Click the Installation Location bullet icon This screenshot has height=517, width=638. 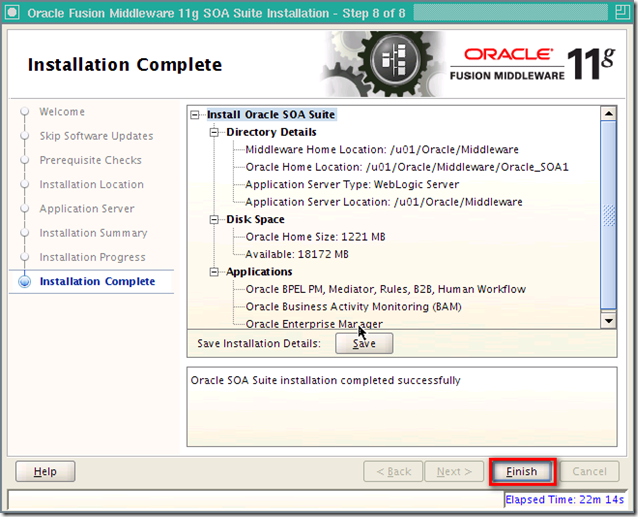(25, 184)
